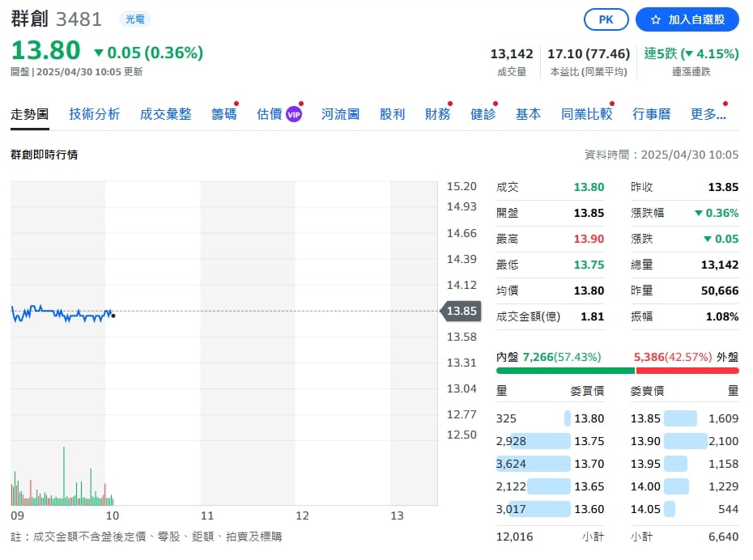Click the VIP badge on the 估價 tab

click(x=292, y=113)
